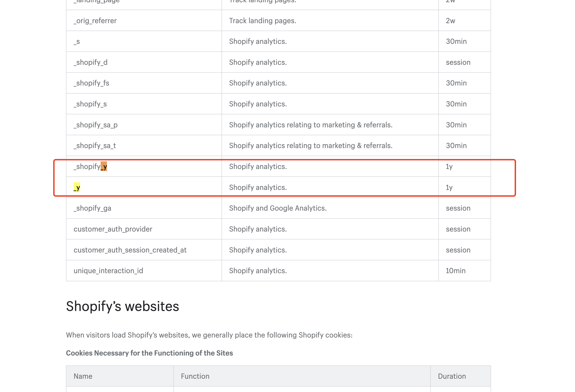This screenshot has height=392, width=575.
Task: Click the _shopify_fs cookie name
Action: tap(91, 83)
